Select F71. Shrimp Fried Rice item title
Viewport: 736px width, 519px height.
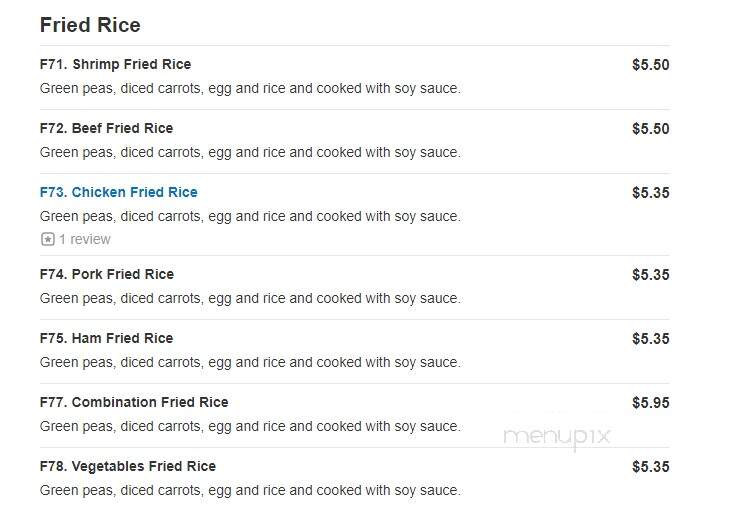(x=115, y=64)
